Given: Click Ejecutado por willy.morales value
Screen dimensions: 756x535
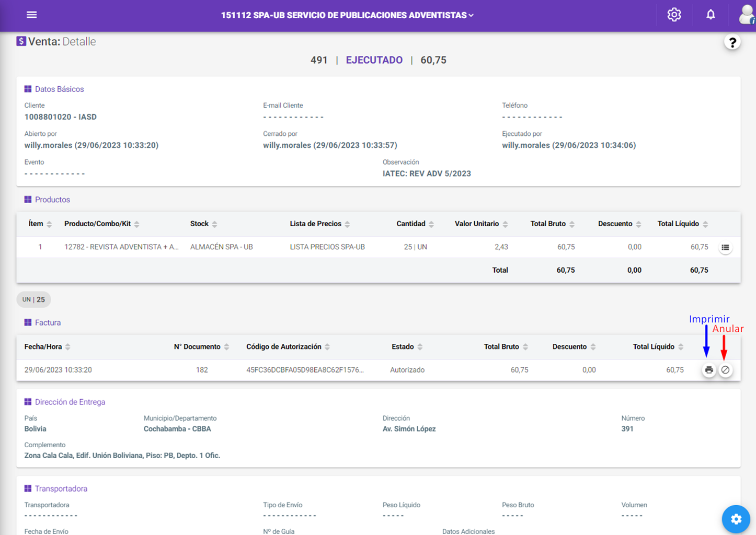Looking at the screenshot, I should click(x=569, y=145).
